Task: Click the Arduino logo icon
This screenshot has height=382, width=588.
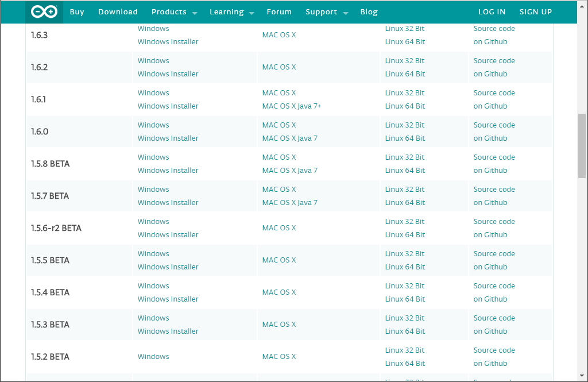Action: [44, 12]
